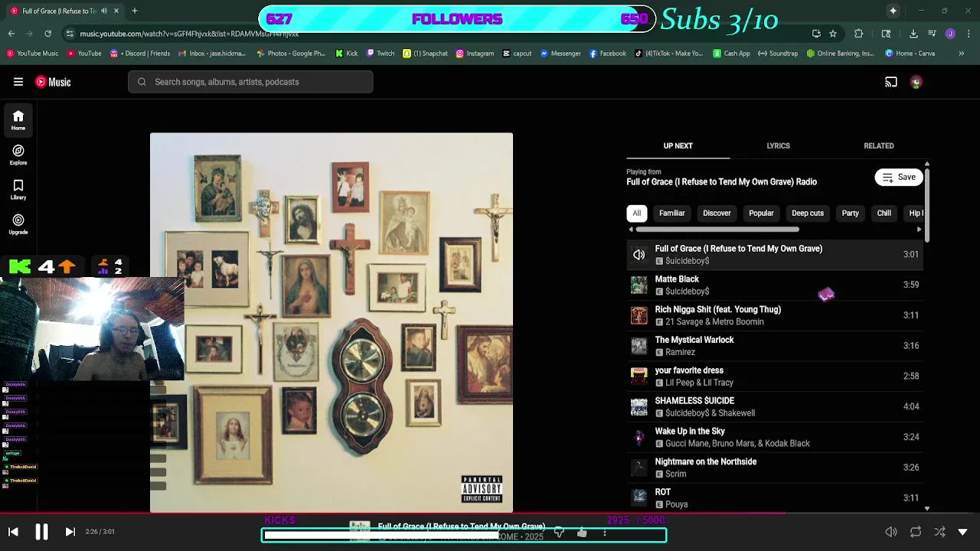Pause the current song
The width and height of the screenshot is (980, 551).
point(41,532)
